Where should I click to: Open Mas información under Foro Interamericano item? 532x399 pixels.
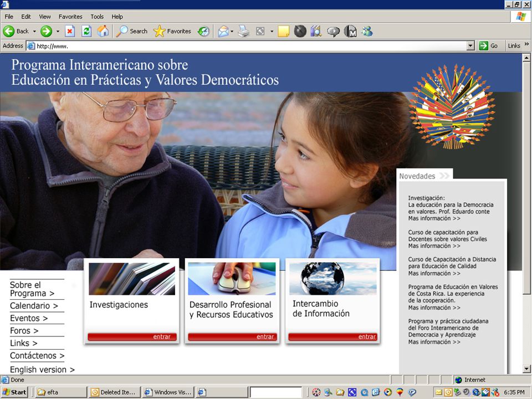click(x=434, y=342)
